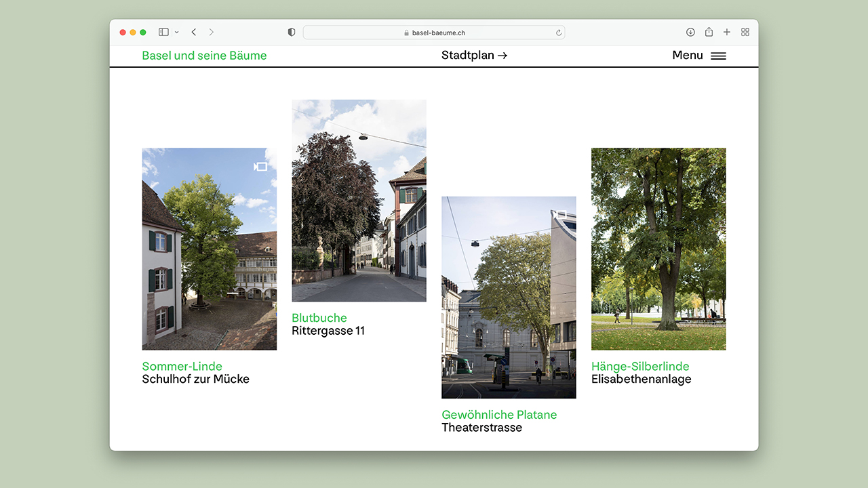Open the Blutbuche tree photo
This screenshot has width=868, height=488.
click(359, 201)
